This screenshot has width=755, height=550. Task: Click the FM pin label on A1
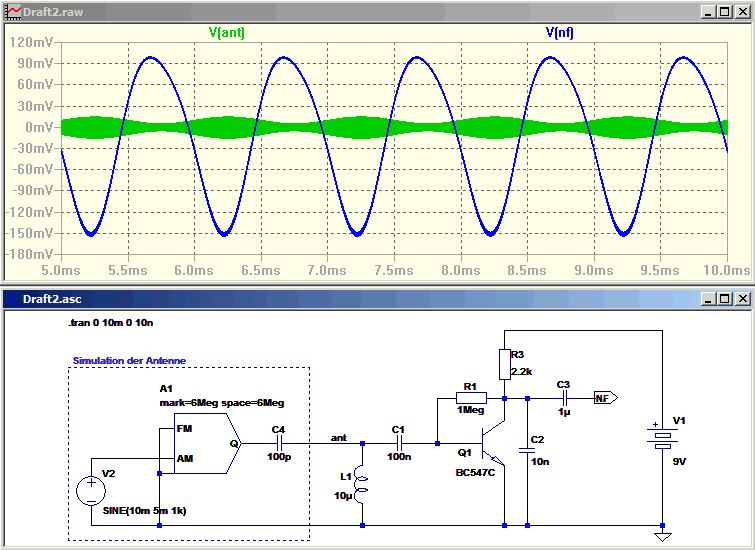tap(184, 429)
